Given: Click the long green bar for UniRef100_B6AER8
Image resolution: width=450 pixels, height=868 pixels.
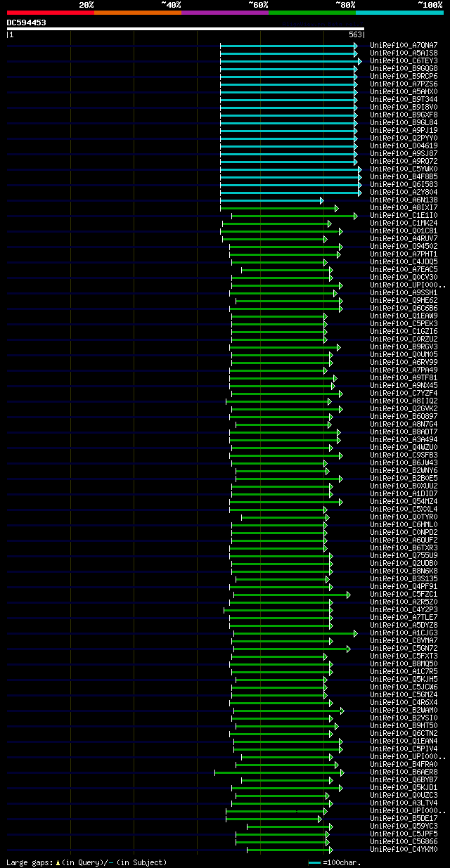Looking at the screenshot, I should pyautogui.click(x=279, y=772).
